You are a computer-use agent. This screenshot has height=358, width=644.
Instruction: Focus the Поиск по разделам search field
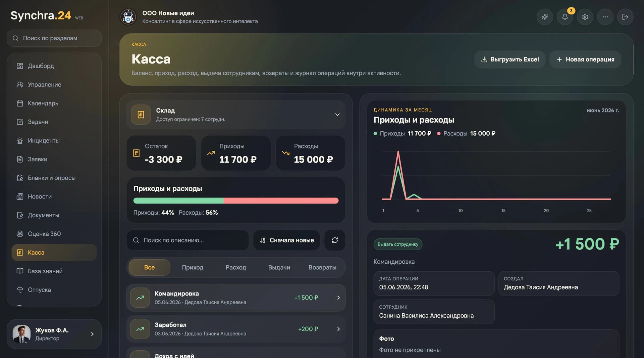point(54,38)
